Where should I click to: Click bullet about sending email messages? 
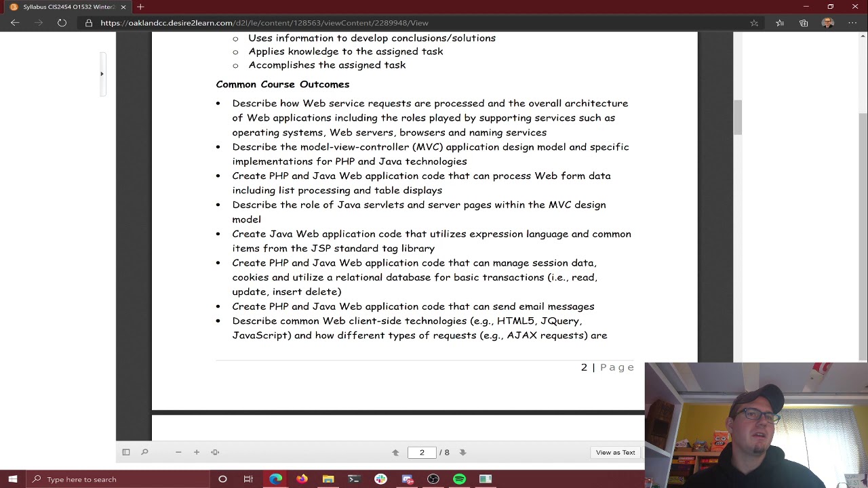pyautogui.click(x=413, y=306)
